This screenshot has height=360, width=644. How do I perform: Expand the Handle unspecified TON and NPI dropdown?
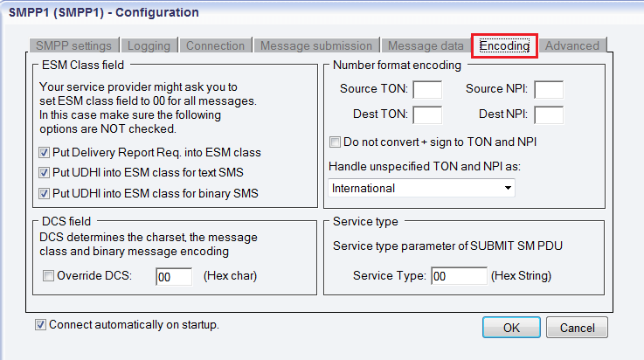pos(421,188)
